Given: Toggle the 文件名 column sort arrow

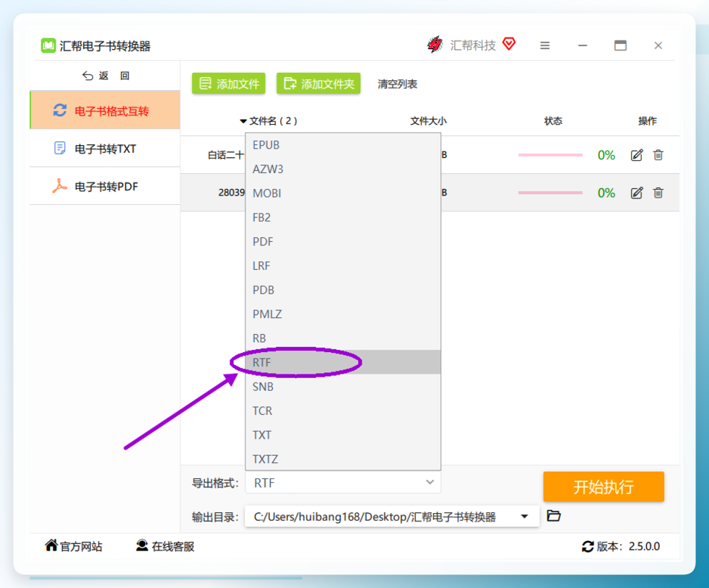Looking at the screenshot, I should [243, 121].
